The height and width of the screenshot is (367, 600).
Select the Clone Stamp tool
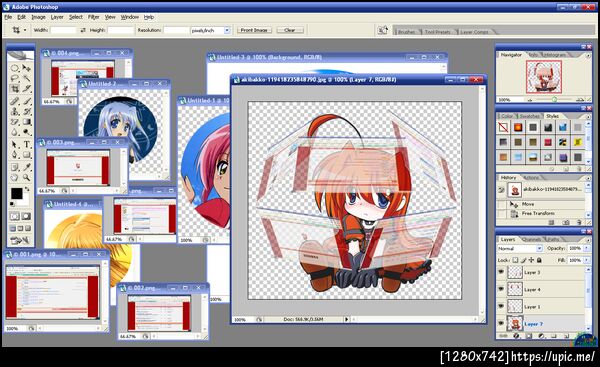click(x=15, y=111)
